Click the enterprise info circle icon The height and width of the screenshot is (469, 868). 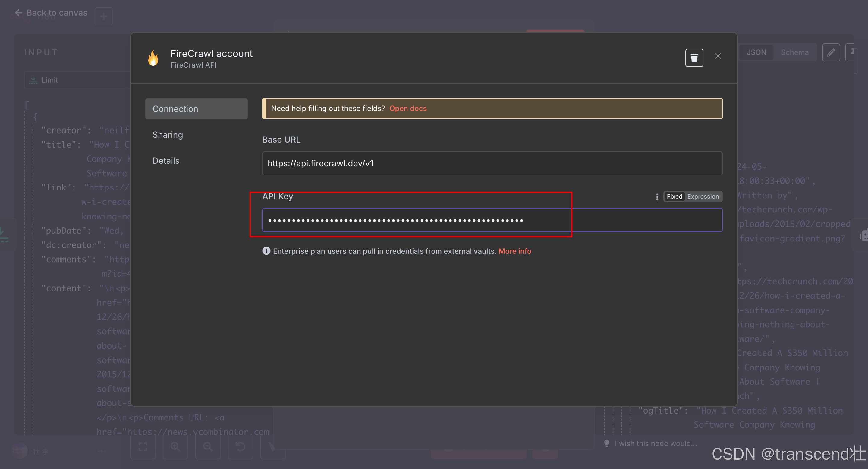pyautogui.click(x=266, y=251)
